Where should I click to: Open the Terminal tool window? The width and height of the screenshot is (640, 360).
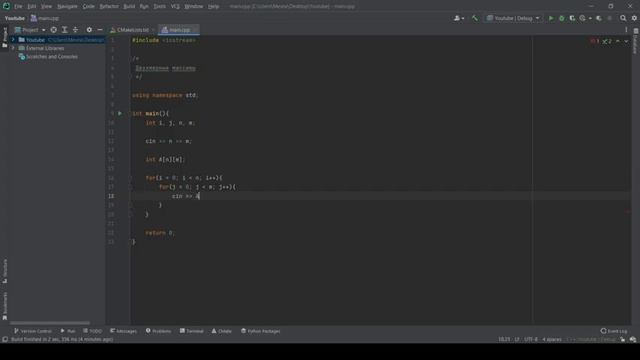point(191,331)
